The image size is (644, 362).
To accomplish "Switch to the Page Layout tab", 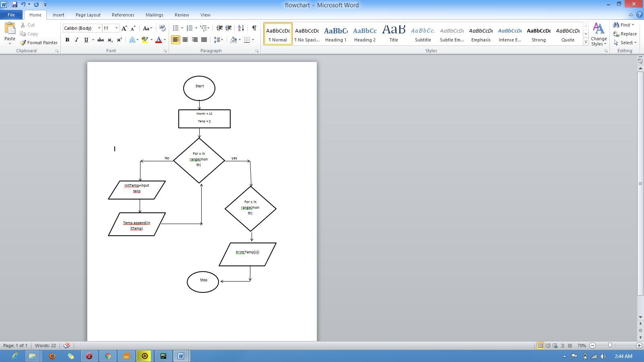I will [88, 15].
